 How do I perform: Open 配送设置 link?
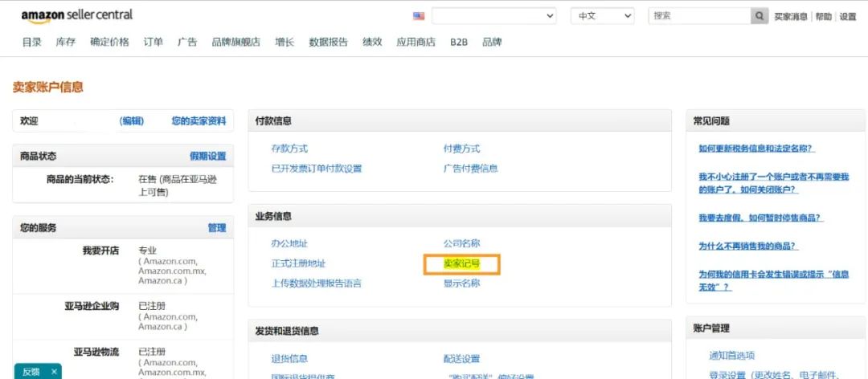click(x=461, y=359)
